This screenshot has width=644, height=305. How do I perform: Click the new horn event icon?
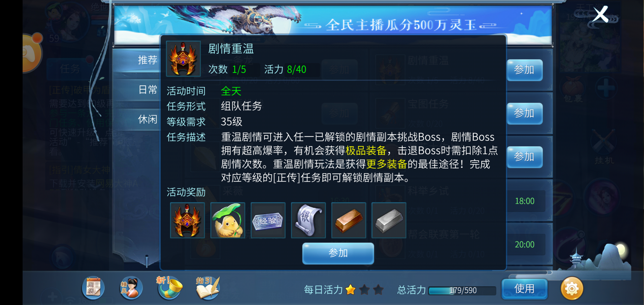coord(169,287)
